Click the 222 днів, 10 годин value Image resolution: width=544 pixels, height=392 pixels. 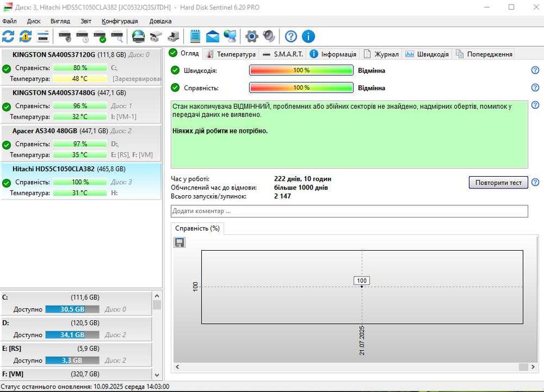pos(302,179)
